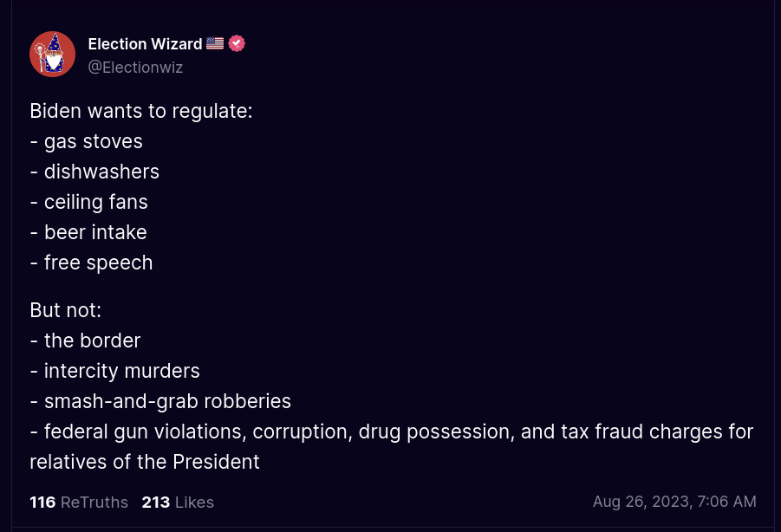Click the "free speech" list line

click(91, 263)
